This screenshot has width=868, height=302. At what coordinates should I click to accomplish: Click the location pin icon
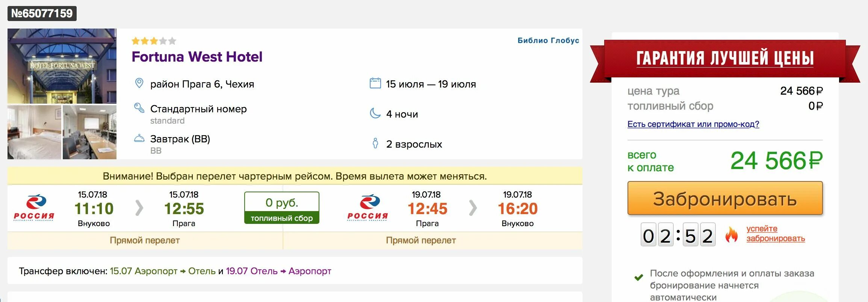click(139, 83)
